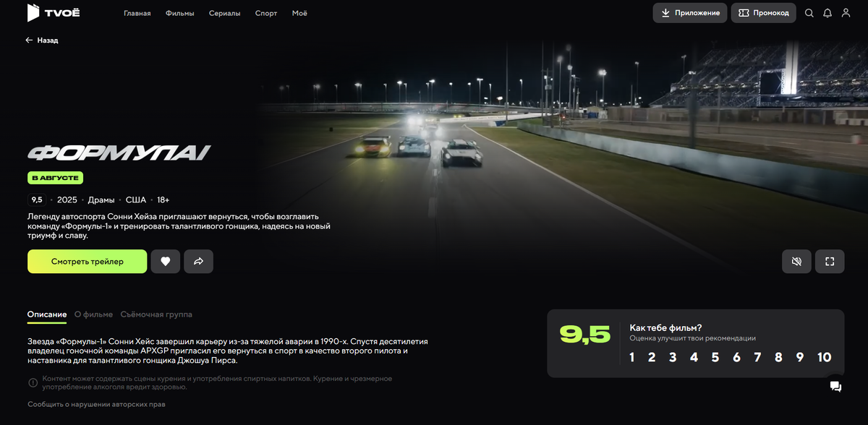This screenshot has width=868, height=425.
Task: Rate the film 9
Action: tap(800, 357)
